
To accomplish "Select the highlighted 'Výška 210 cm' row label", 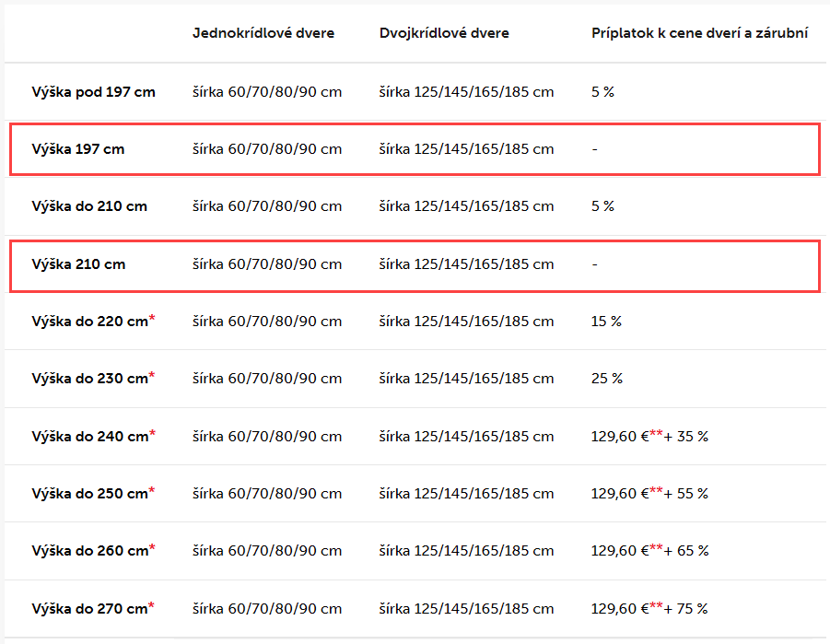I will (x=78, y=264).
